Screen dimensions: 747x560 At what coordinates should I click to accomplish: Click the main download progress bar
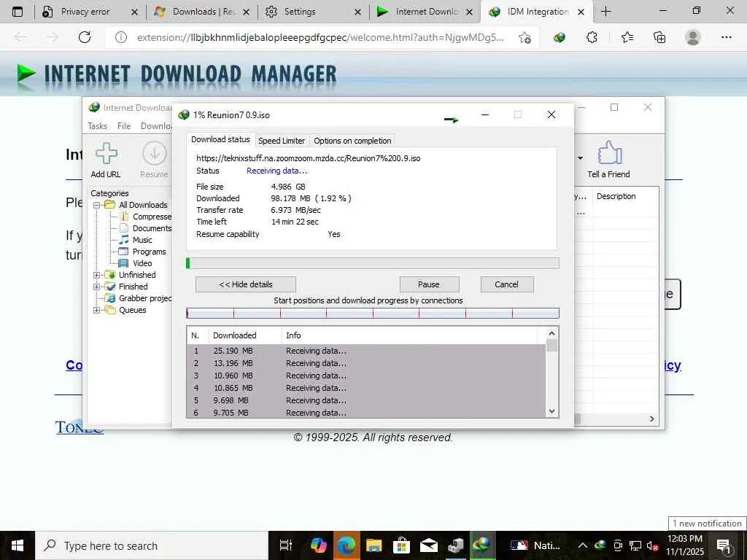coord(373,263)
